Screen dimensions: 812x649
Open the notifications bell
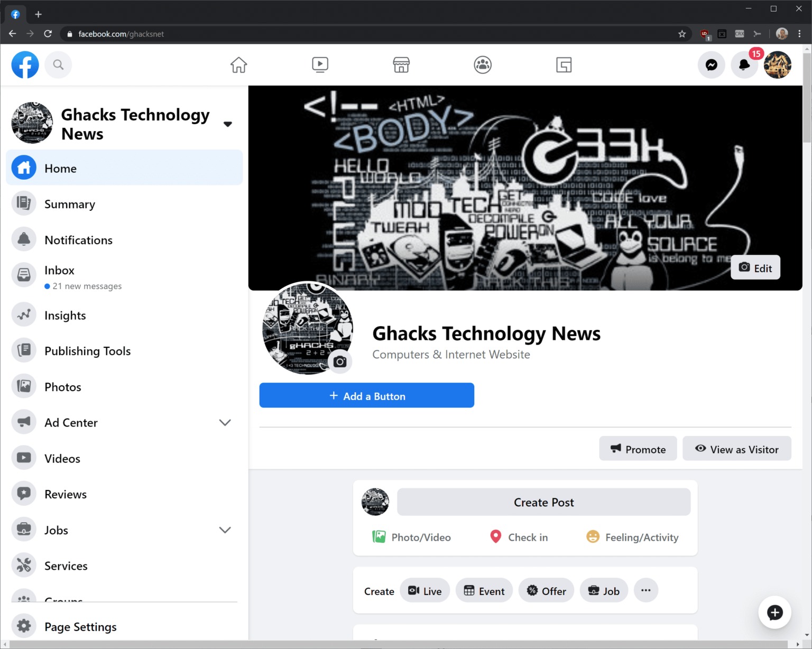744,64
